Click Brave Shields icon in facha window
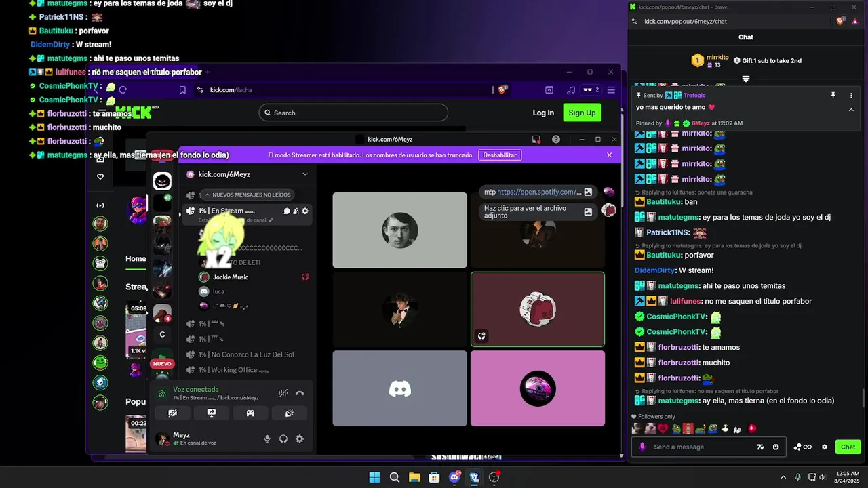 click(502, 89)
